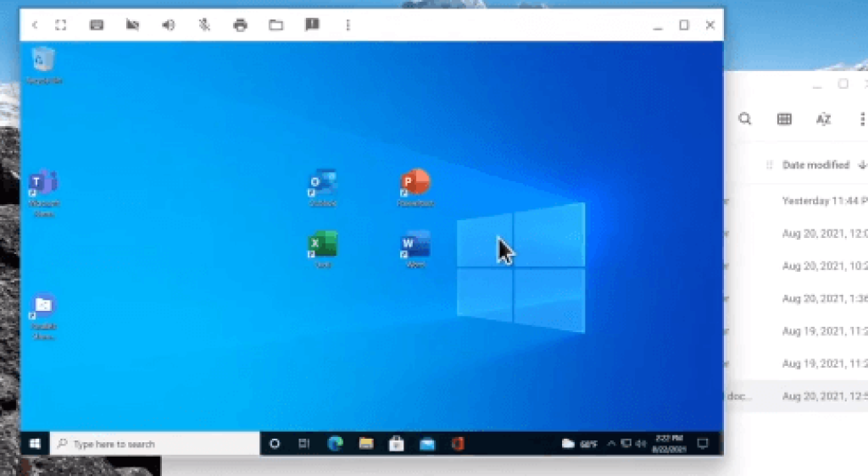
Task: Select the Outlook desktop shortcut
Action: 323,188
